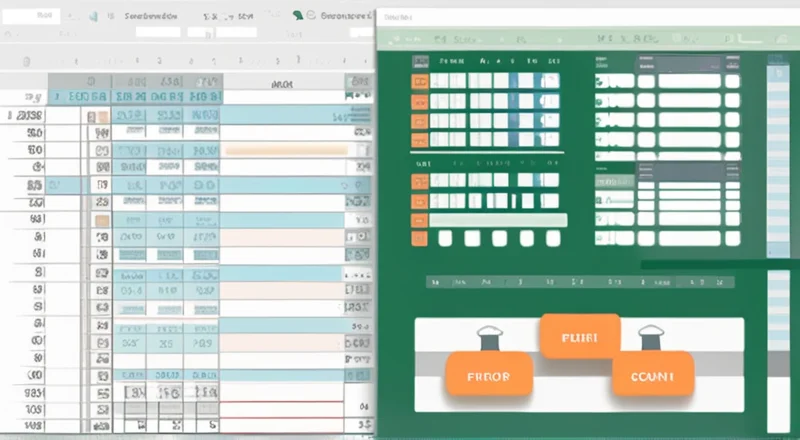Click the green leaf icon in top toolbar
The width and height of the screenshot is (800, 440).
click(x=297, y=16)
